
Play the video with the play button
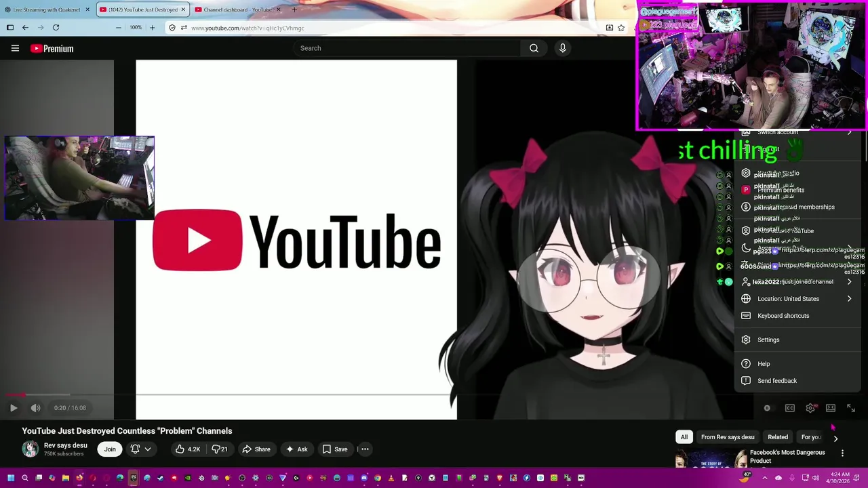coord(14,408)
